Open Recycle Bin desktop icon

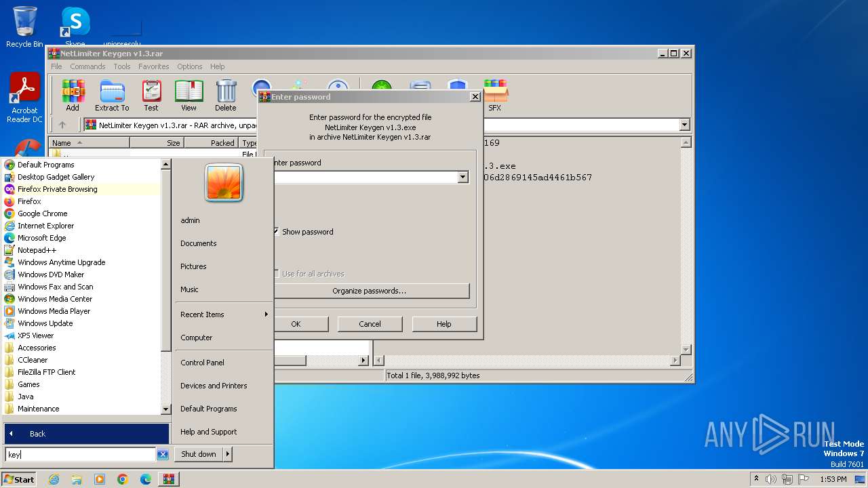tap(24, 27)
